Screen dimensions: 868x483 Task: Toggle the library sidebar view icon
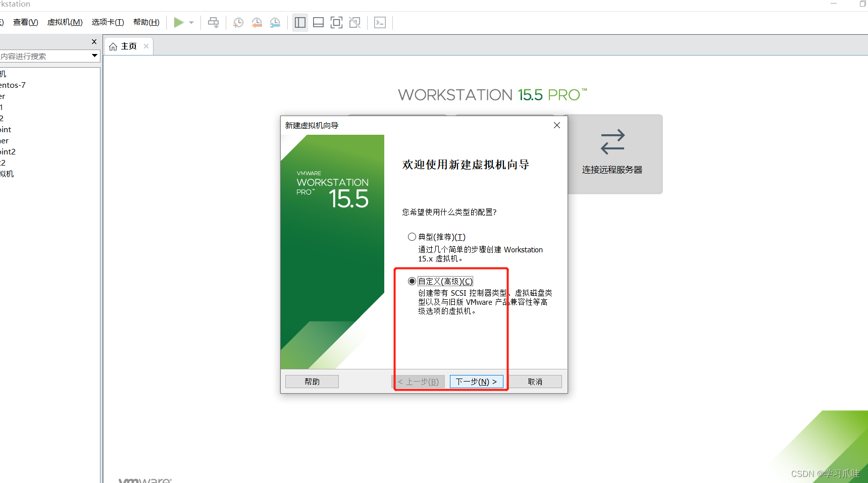click(x=300, y=23)
